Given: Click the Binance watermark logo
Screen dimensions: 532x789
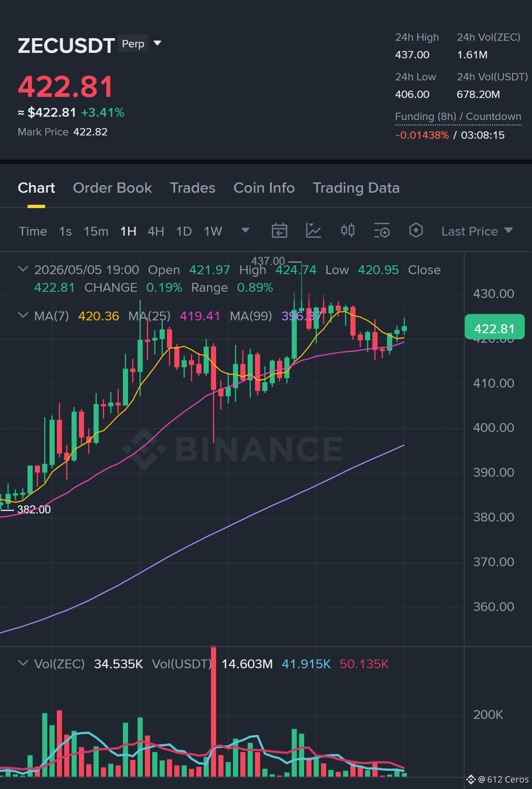Looking at the screenshot, I should 233,449.
